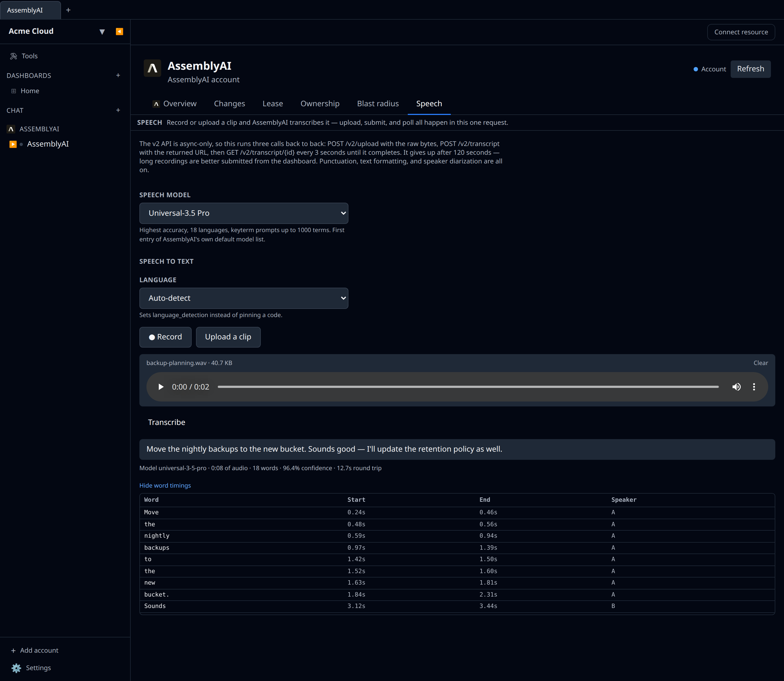Mute the audio player volume
The image size is (784, 681).
coord(736,387)
